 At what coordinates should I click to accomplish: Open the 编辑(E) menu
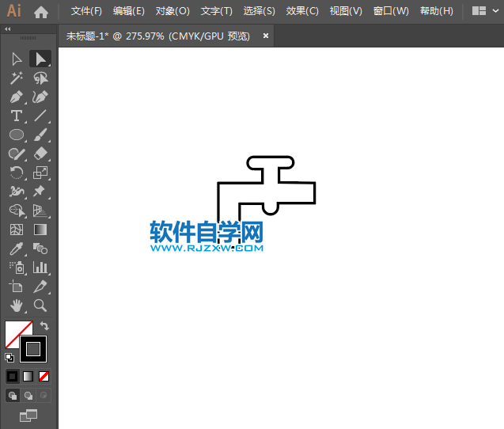coord(128,11)
